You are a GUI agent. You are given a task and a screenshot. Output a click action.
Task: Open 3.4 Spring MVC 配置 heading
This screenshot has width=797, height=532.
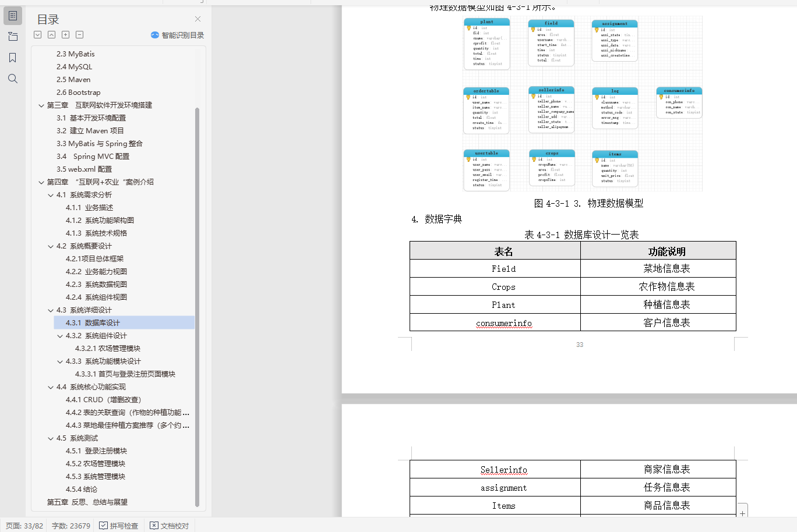click(x=93, y=157)
